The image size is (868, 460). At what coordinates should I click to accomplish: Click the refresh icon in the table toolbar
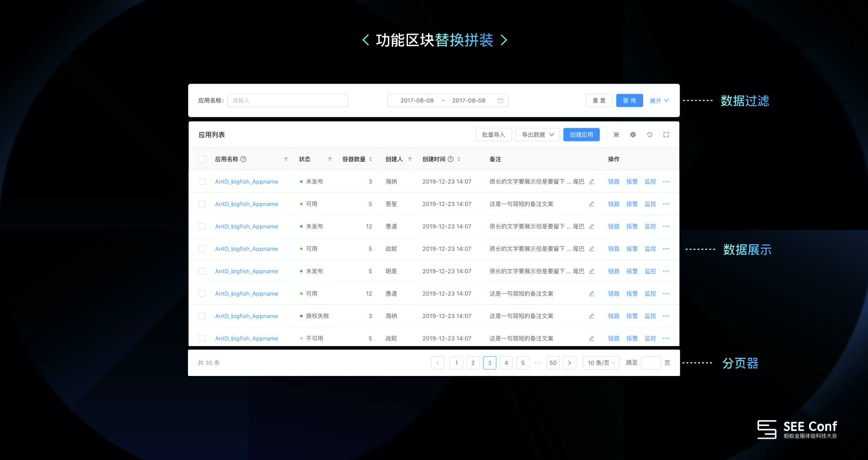click(x=650, y=135)
